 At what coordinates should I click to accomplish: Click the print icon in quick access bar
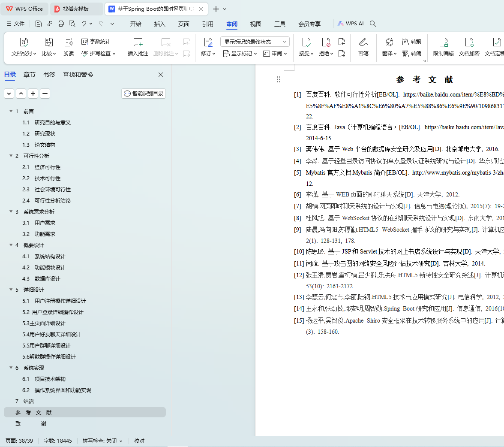coord(61,24)
